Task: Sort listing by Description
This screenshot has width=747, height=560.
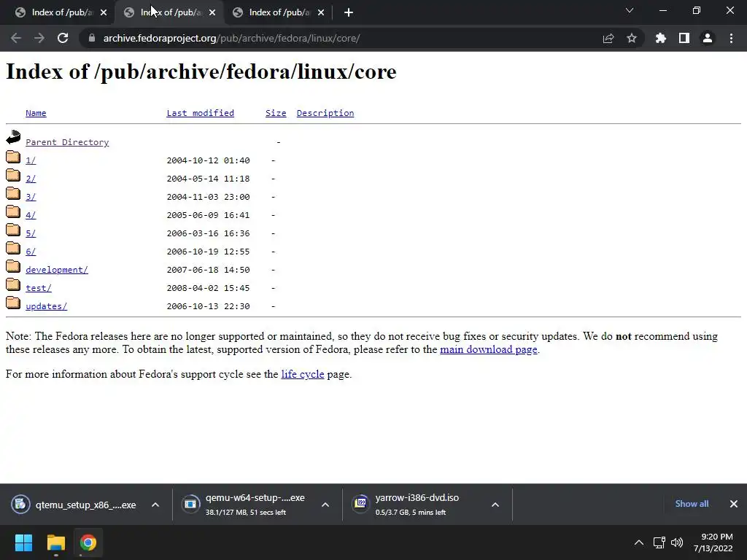Action: [325, 113]
